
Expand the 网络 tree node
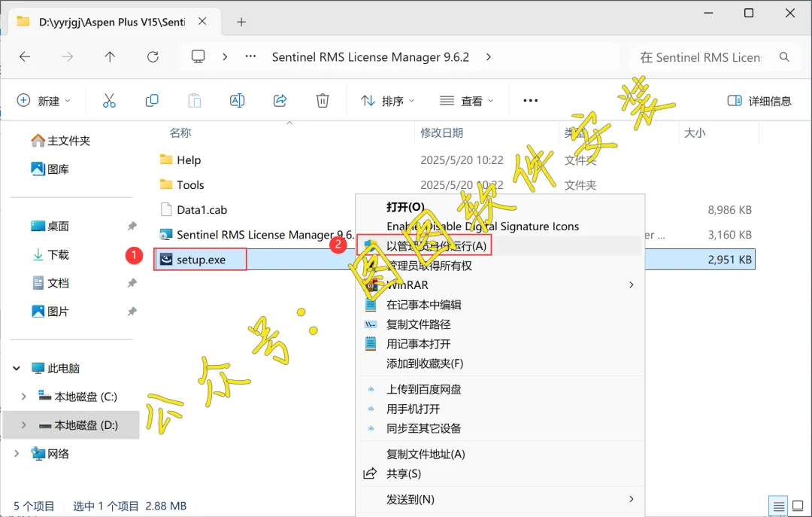point(17,454)
